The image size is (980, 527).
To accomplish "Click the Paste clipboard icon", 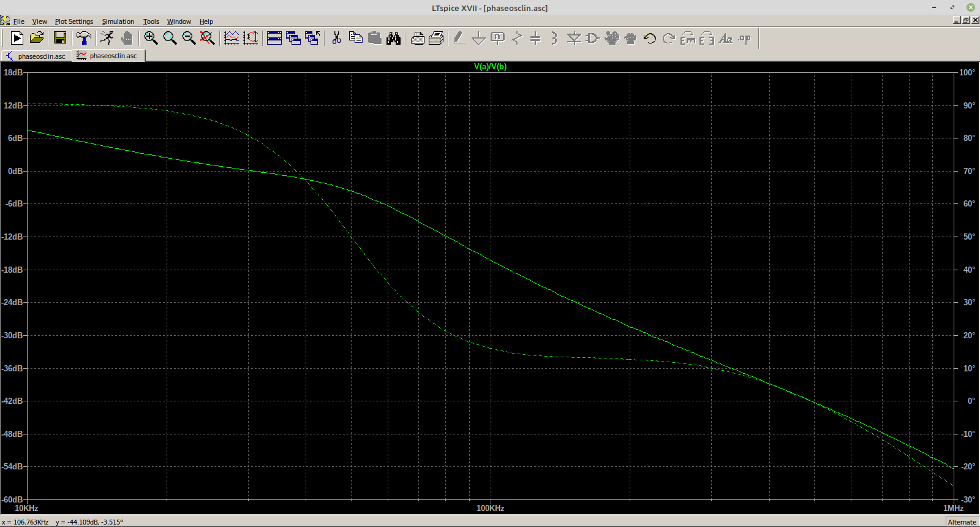I will 374,38.
